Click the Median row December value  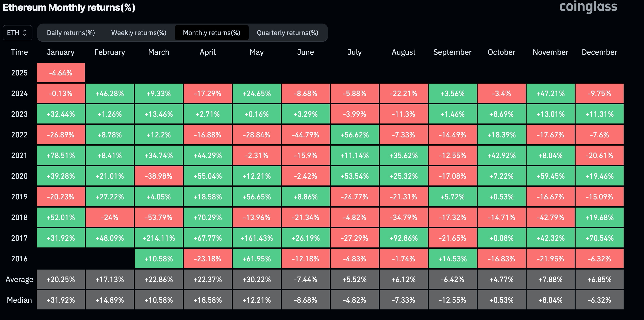pos(599,300)
